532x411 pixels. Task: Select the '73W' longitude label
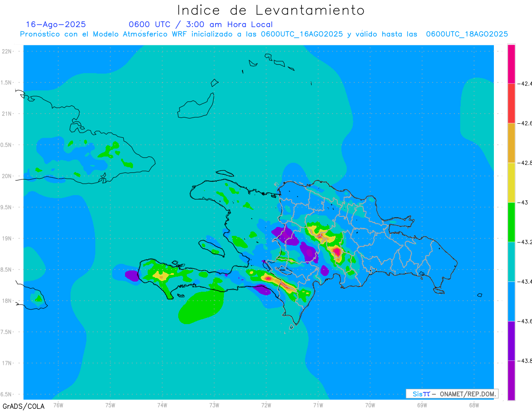pyautogui.click(x=214, y=405)
